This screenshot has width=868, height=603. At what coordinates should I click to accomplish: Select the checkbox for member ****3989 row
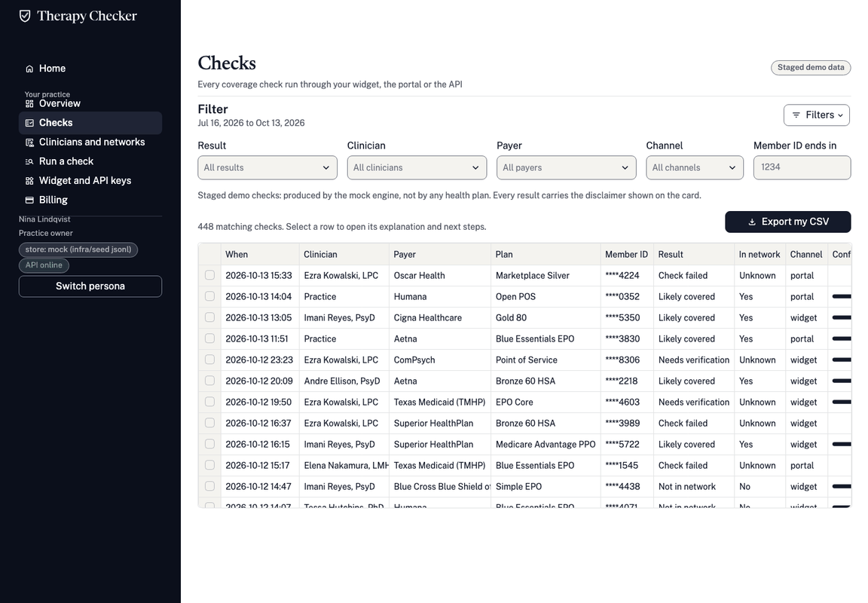(209, 423)
